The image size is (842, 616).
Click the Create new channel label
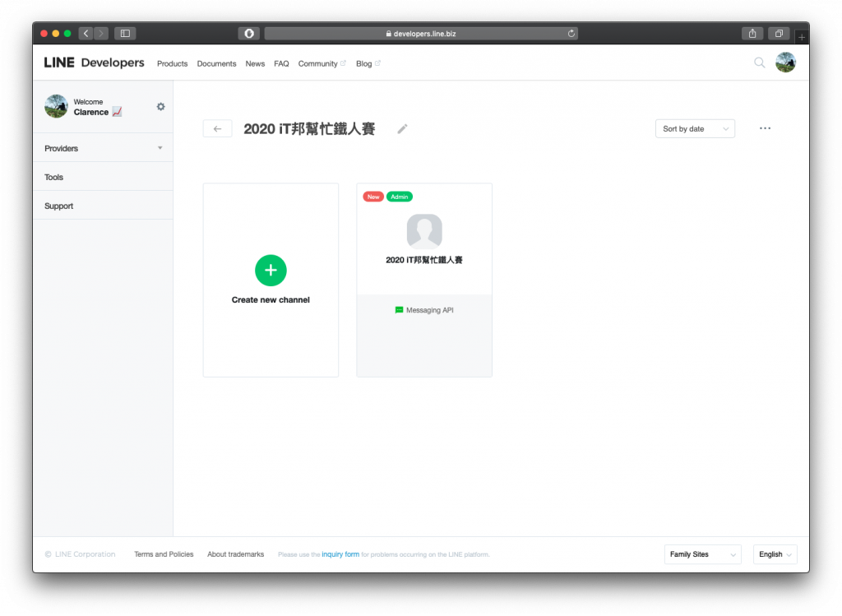pos(271,299)
